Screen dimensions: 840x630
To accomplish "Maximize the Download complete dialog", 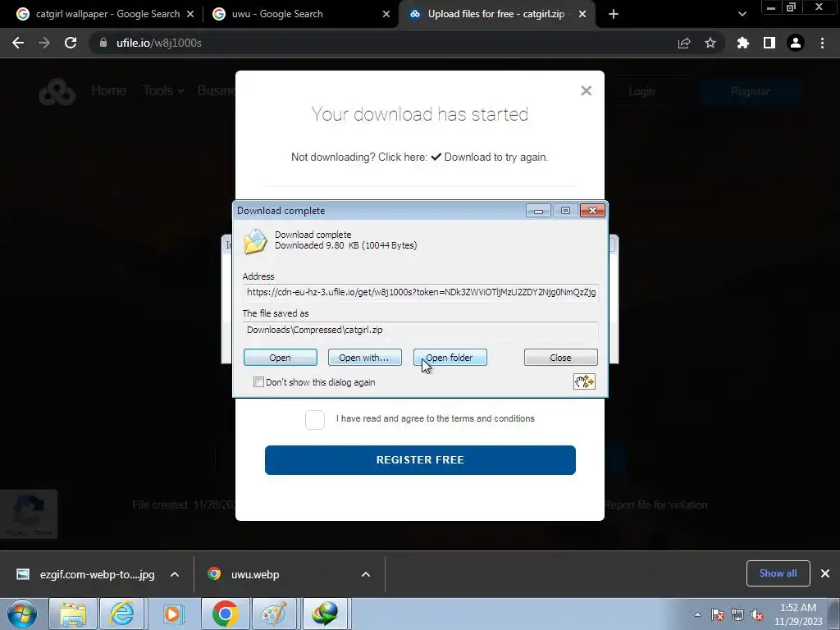I will (565, 211).
